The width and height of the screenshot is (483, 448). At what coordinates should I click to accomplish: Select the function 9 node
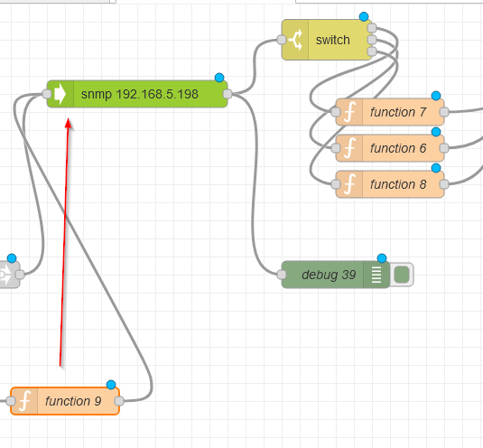tap(65, 401)
